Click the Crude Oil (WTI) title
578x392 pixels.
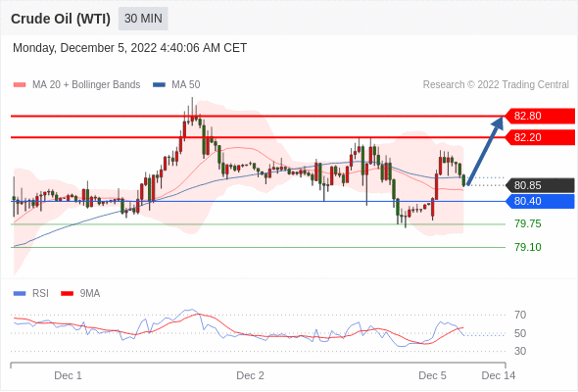coord(61,19)
